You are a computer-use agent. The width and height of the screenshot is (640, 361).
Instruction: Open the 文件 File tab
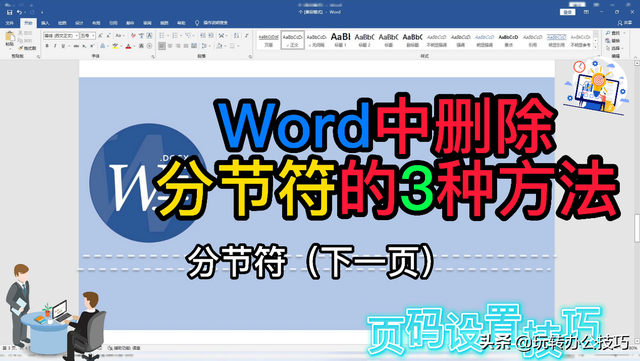click(x=10, y=23)
